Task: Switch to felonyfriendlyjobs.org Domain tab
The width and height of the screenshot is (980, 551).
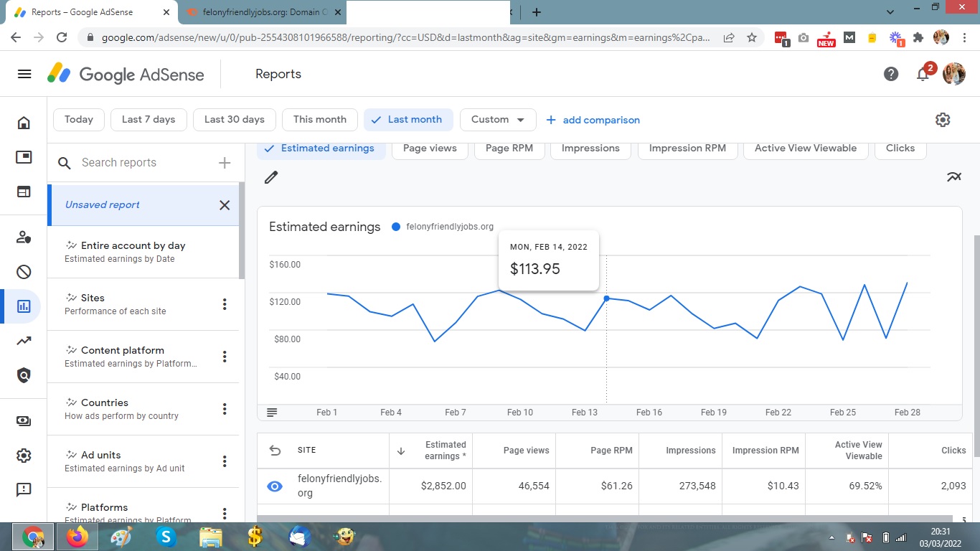Action: coord(262,12)
